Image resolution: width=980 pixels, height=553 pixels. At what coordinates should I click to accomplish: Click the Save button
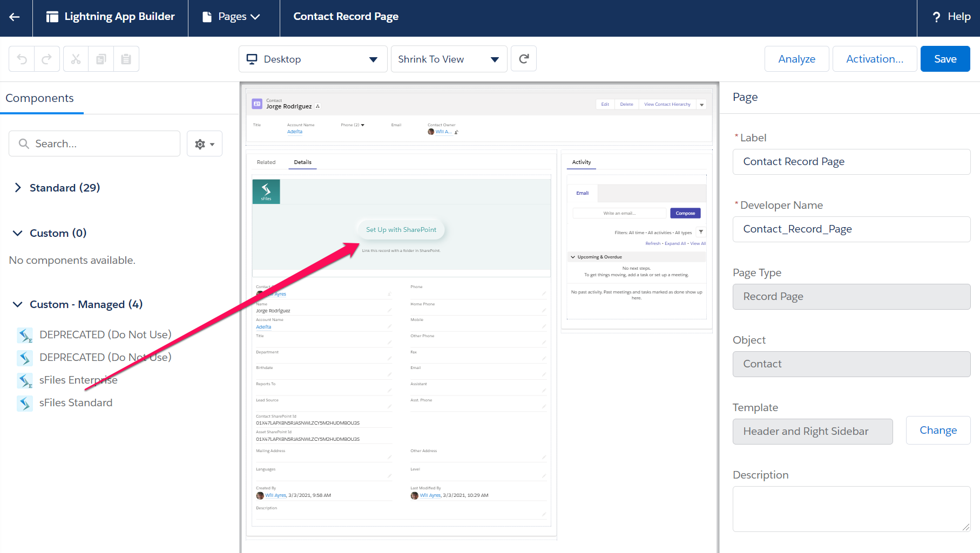(x=945, y=59)
